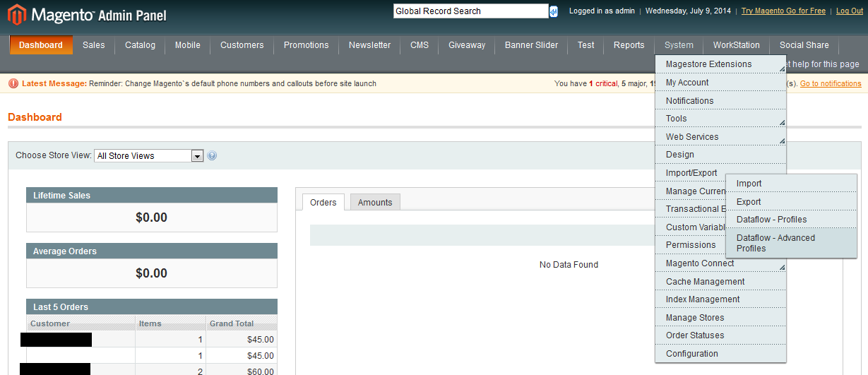The image size is (868, 375).
Task: Open the CMS menu
Action: (x=420, y=45)
